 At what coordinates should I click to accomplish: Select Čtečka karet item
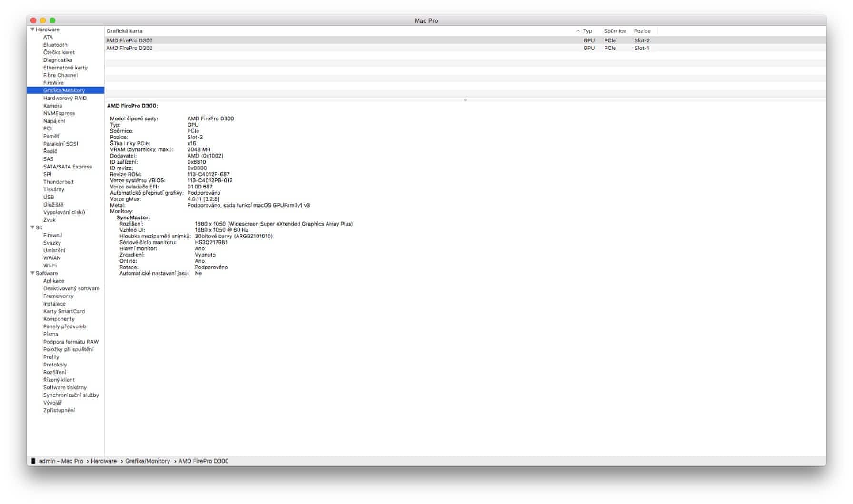coord(59,52)
